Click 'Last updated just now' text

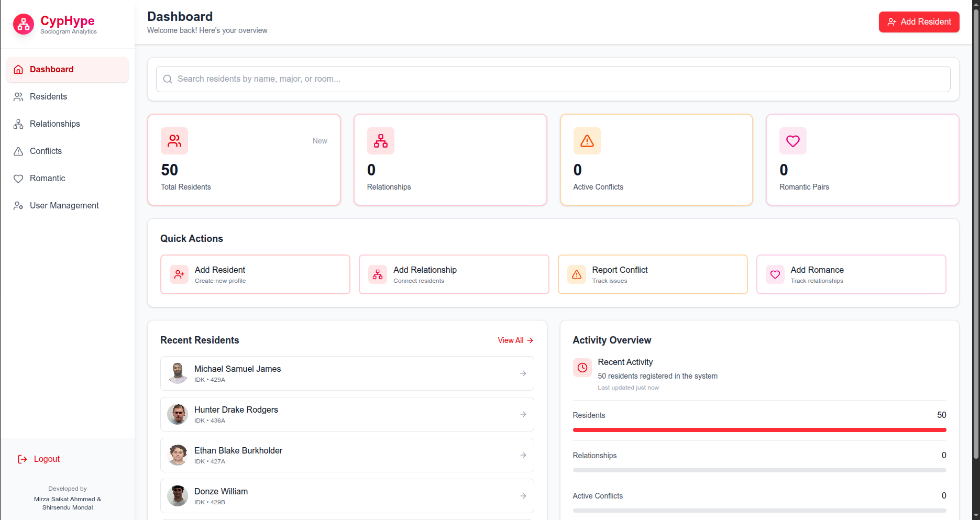[x=629, y=388]
